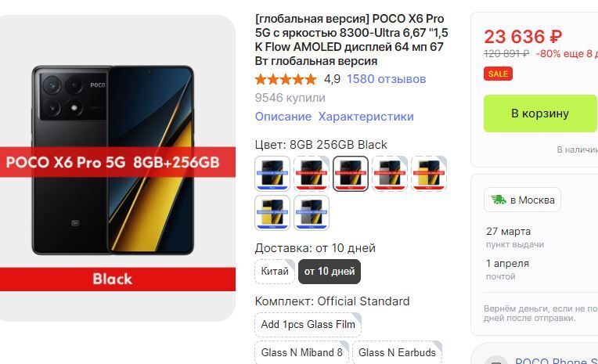Select the black phone swatch with blue banner
Screen dimensions: 598x364
click(272, 173)
